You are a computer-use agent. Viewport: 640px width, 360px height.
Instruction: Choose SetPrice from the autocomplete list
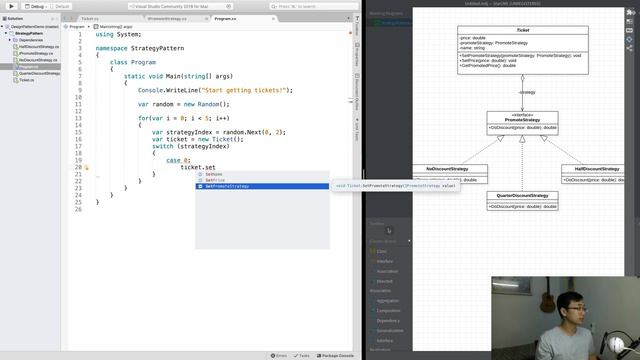pos(262,180)
